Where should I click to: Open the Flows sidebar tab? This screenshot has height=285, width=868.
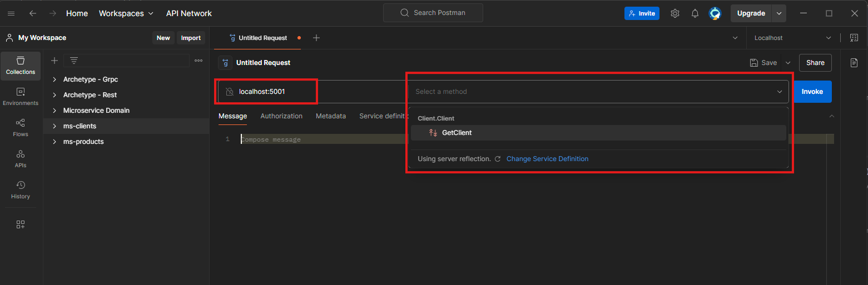(x=21, y=128)
